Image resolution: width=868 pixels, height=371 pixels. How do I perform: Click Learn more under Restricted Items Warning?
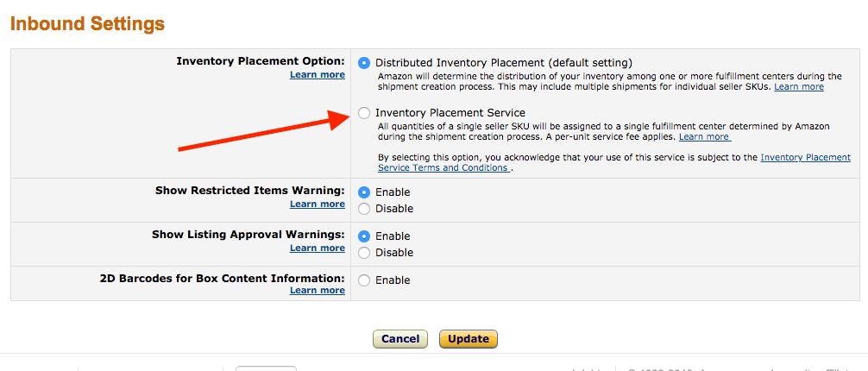point(318,204)
